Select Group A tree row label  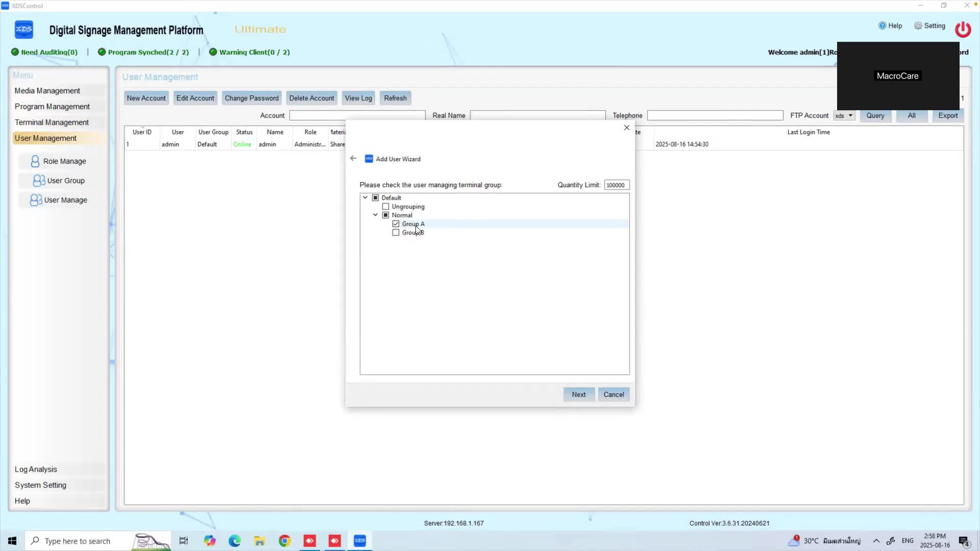click(x=413, y=224)
